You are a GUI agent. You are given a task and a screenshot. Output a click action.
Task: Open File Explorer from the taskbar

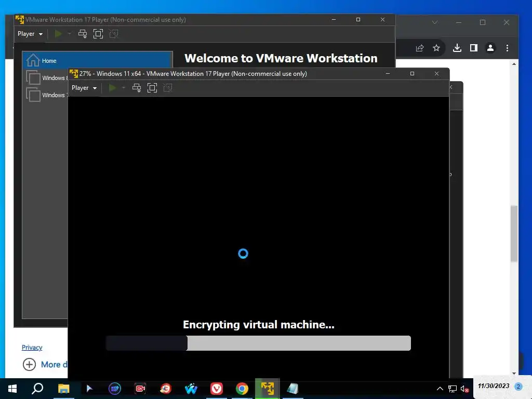tap(63, 389)
